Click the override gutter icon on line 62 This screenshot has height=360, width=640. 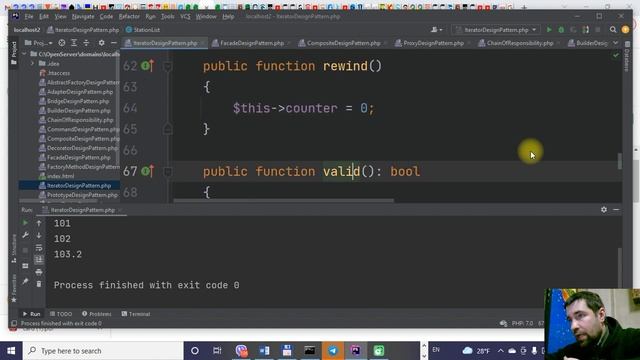pyautogui.click(x=147, y=66)
